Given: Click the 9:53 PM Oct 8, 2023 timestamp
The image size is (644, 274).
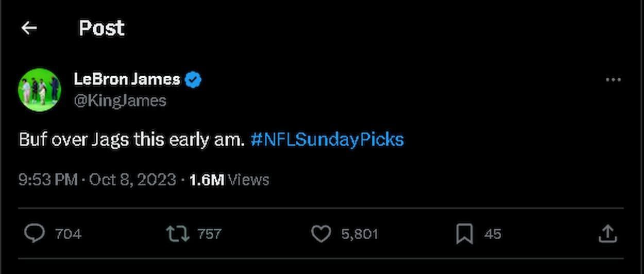Looking at the screenshot, I should tap(97, 180).
